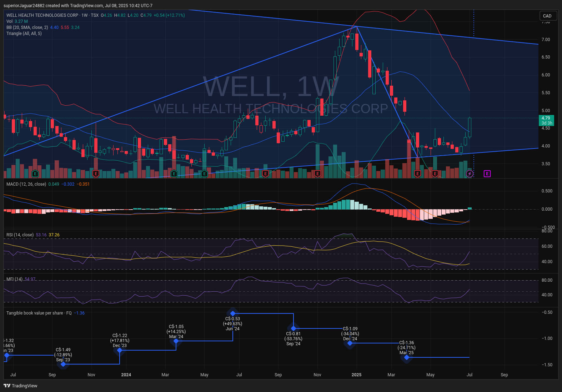
Task: Click the green earnings marker at May 2024
Action: pyautogui.click(x=204, y=174)
